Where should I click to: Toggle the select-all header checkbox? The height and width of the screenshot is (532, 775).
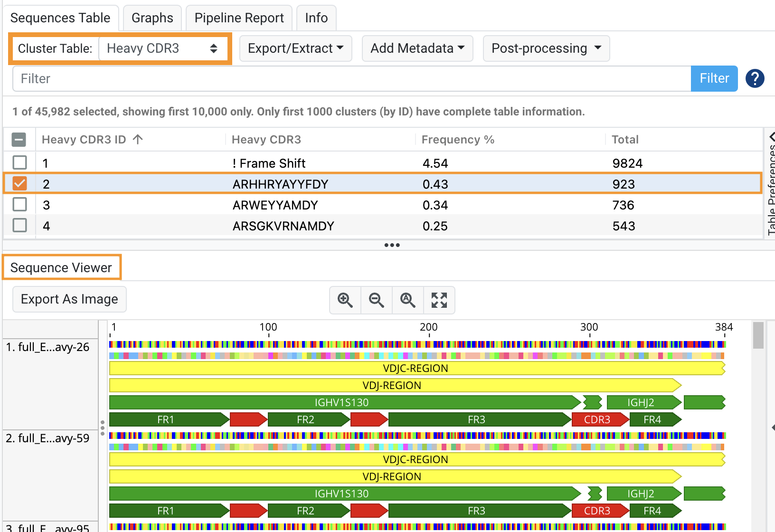pos(19,140)
